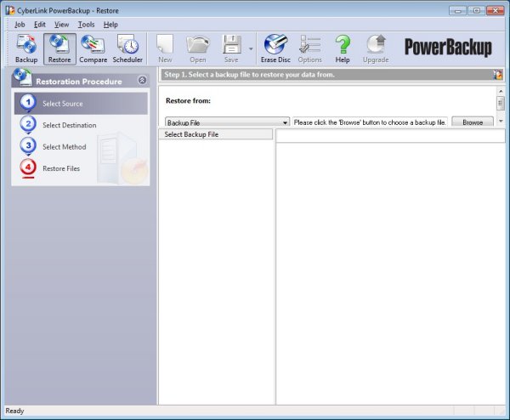Click the New job icon
The height and width of the screenshot is (420, 510).
click(165, 48)
